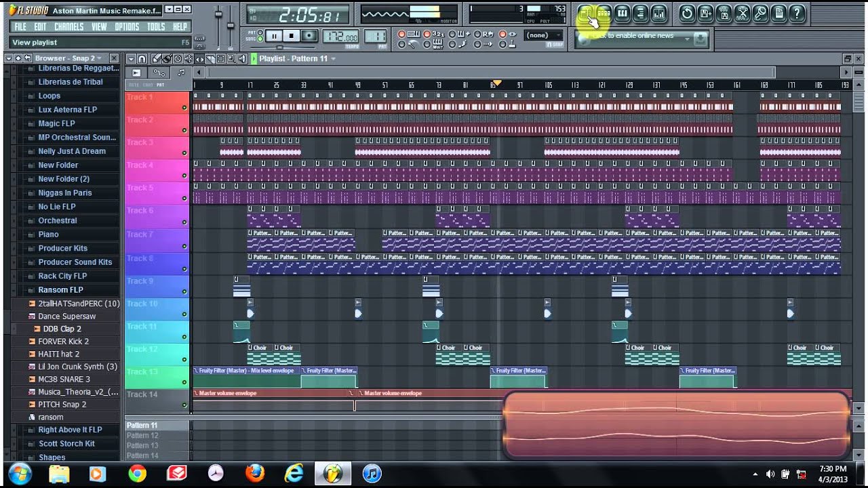Screen dimensions: 868x488
Task: Open the Browser - Snap 2 dropdown arrow
Action: click(99, 58)
